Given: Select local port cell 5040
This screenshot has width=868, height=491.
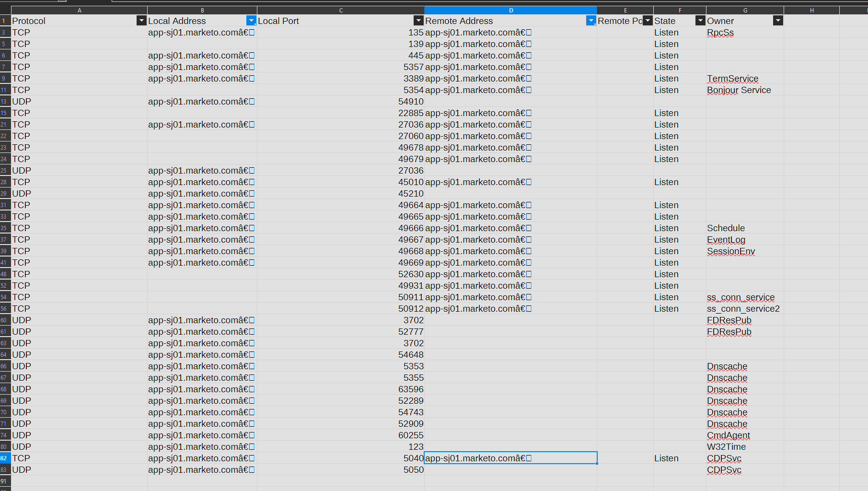Looking at the screenshot, I should [341, 458].
